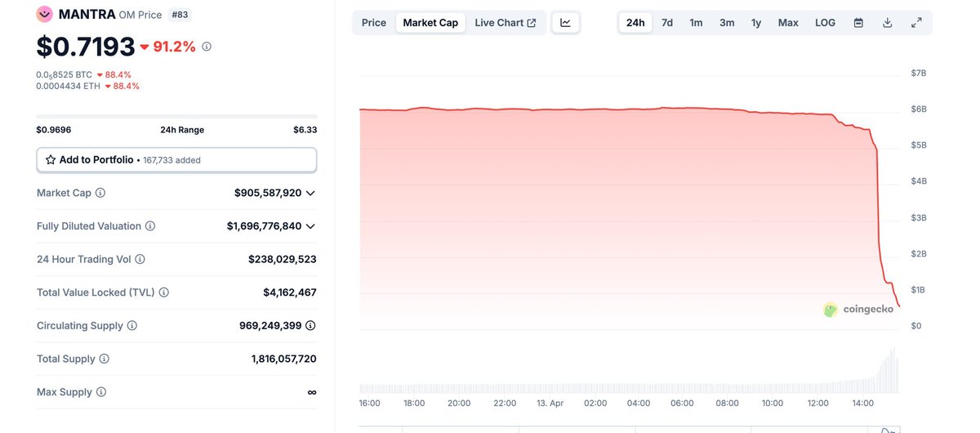This screenshot has width=980, height=433.
Task: Show 24 Hour Trading Vol info icon
Action: point(140,259)
